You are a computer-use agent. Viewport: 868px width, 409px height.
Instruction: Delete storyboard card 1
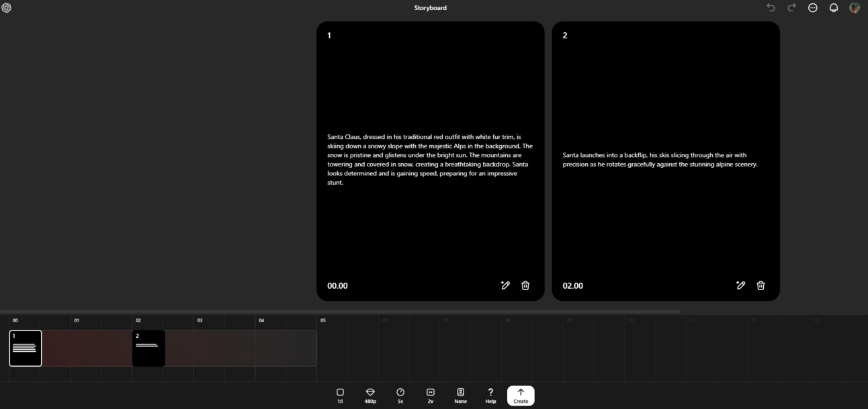click(x=525, y=285)
